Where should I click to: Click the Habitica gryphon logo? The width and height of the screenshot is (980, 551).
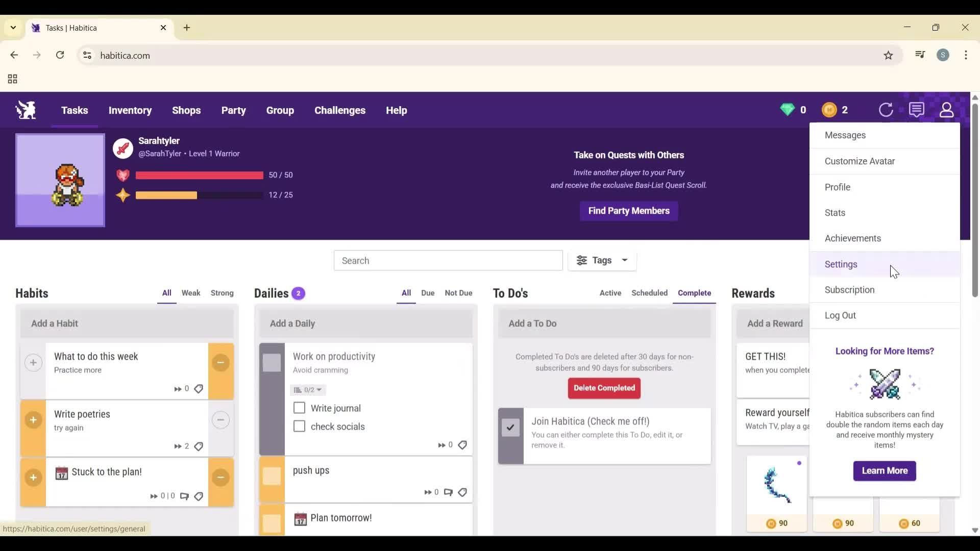(25, 110)
